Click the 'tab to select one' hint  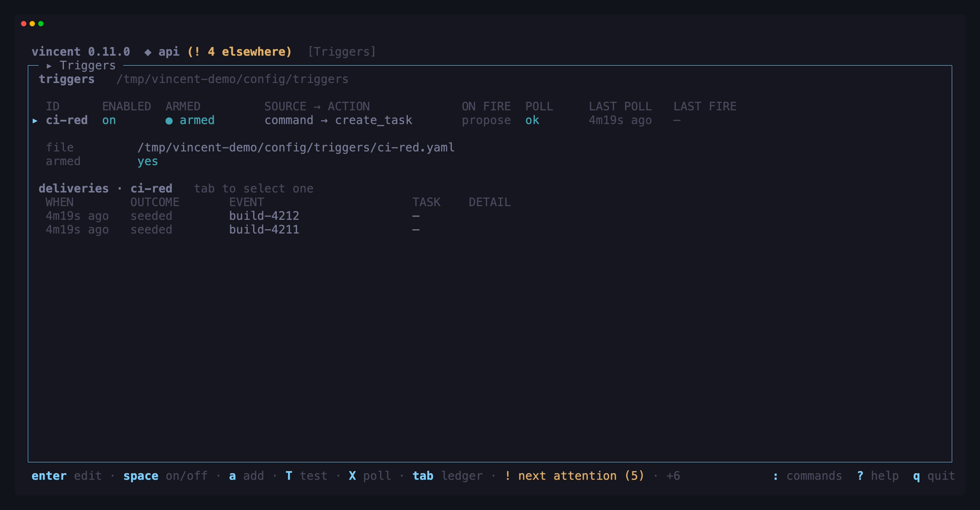pos(254,188)
